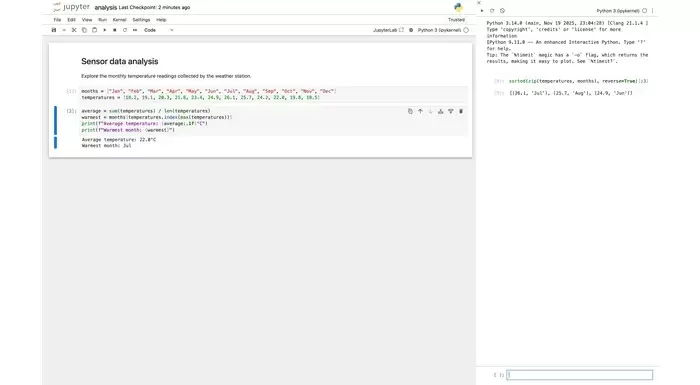Click the console Python 3 (ipykernel) label

[618, 11]
